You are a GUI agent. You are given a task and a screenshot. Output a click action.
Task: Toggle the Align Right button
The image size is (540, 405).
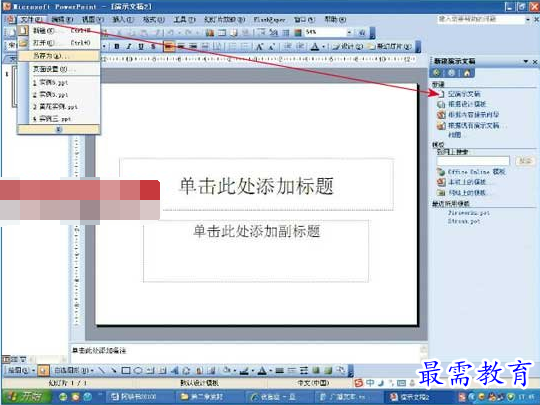(193, 46)
